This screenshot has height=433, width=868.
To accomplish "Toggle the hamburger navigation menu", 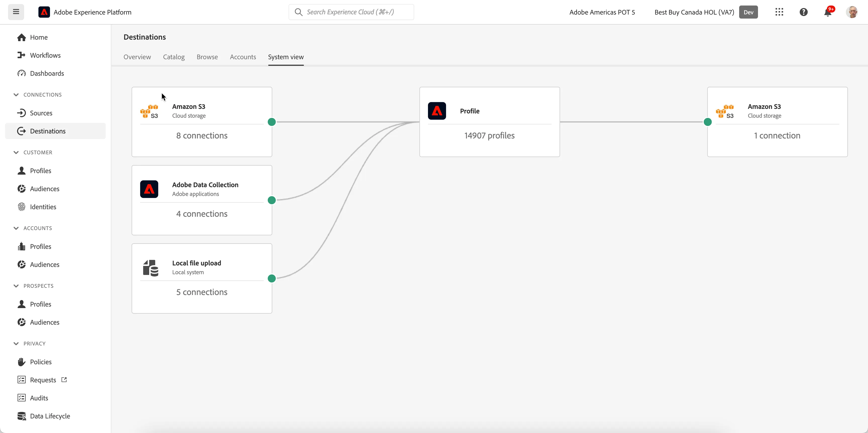I will point(16,12).
